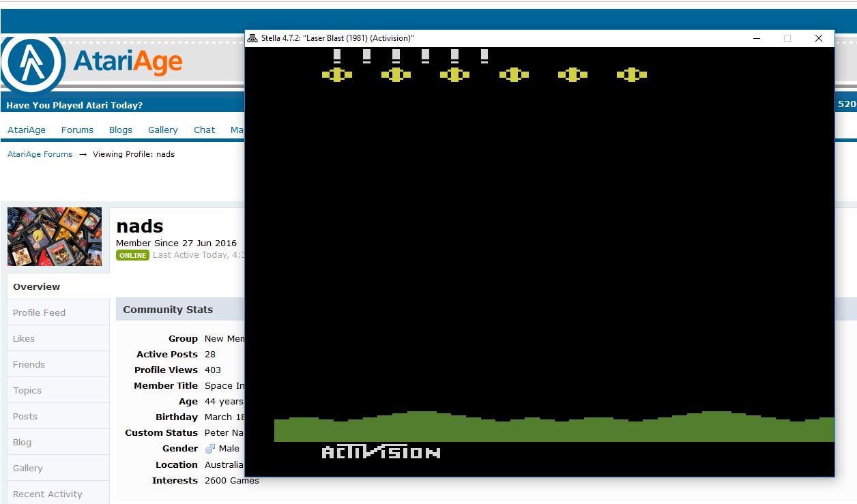Open the Friends profile tab
Screen dimensions: 857x504
click(59, 364)
